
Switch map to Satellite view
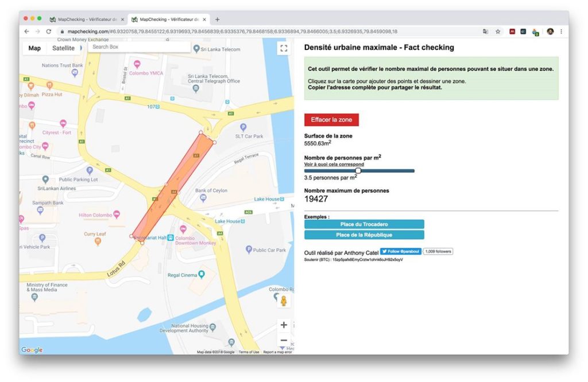pos(63,48)
